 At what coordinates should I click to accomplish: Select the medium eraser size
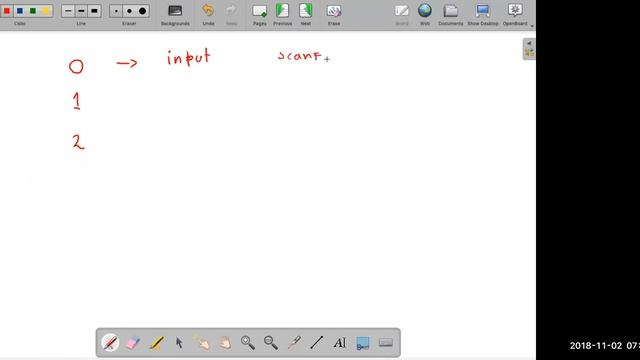(129, 11)
